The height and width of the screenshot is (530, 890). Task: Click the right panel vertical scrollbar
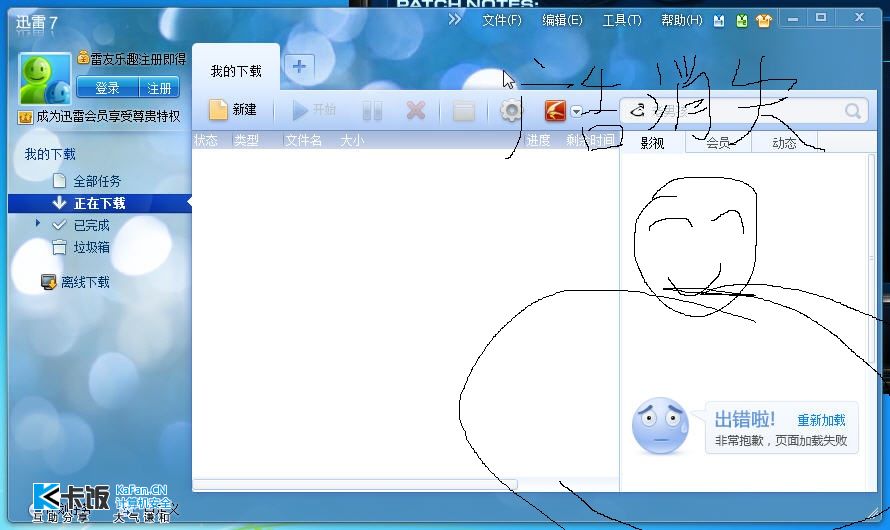871,258
